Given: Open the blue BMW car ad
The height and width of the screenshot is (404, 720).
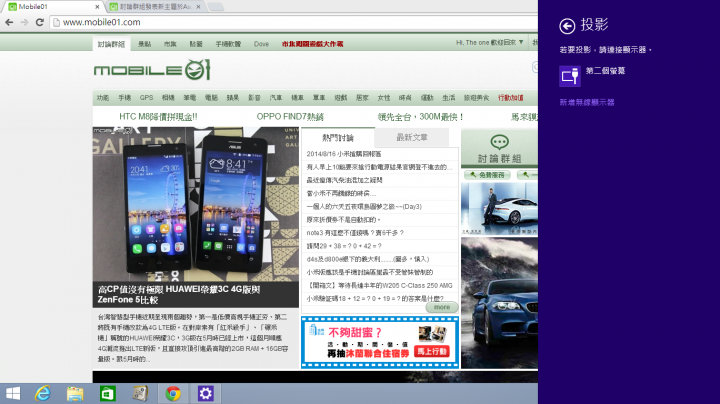Looking at the screenshot, I should pos(499,303).
